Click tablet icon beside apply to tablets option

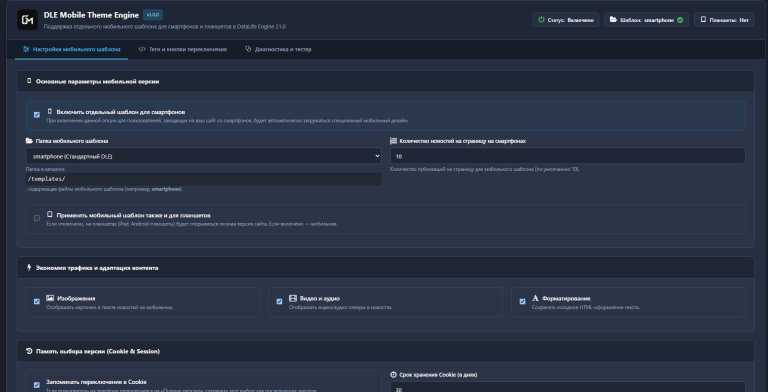pos(49,215)
